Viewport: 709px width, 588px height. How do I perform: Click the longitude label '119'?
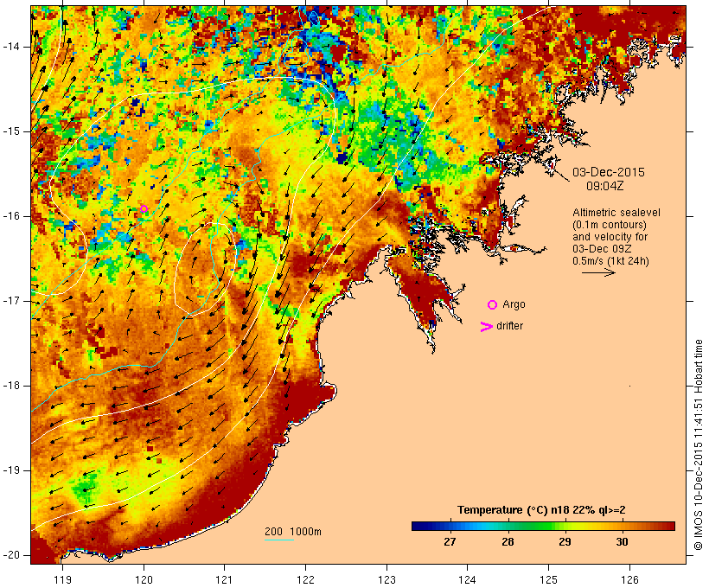coord(62,579)
